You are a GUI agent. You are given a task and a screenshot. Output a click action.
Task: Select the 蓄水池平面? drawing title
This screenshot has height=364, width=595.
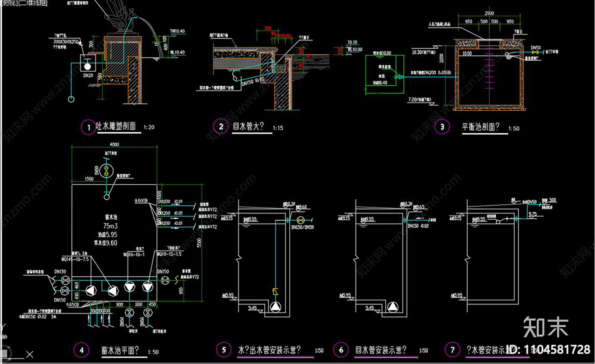(x=120, y=350)
